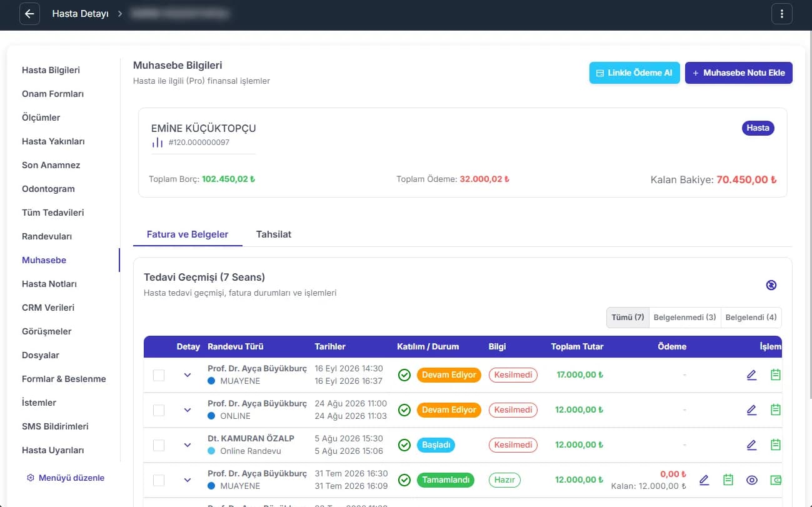
Task: Expand details of 31 Tem Tamamlandı session
Action: pyautogui.click(x=187, y=480)
